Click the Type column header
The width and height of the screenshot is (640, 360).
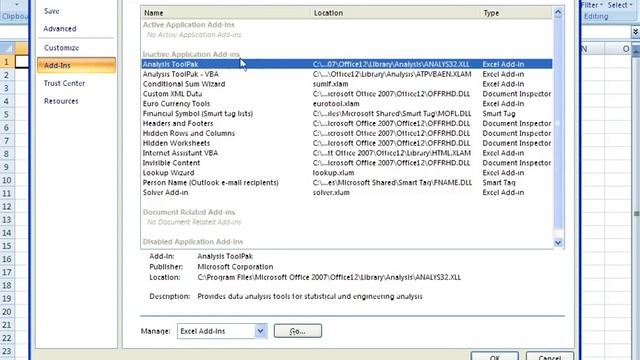(x=516, y=13)
